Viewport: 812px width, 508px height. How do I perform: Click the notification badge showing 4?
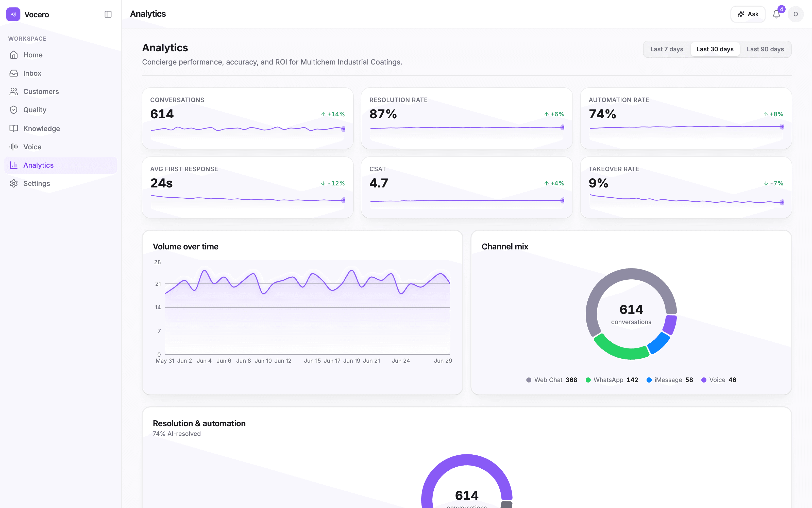tap(782, 9)
